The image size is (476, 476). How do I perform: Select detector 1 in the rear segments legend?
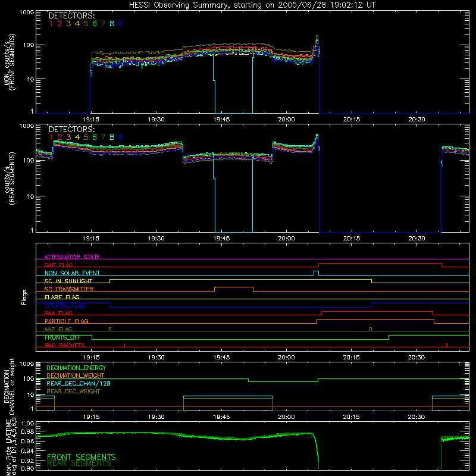(x=51, y=137)
